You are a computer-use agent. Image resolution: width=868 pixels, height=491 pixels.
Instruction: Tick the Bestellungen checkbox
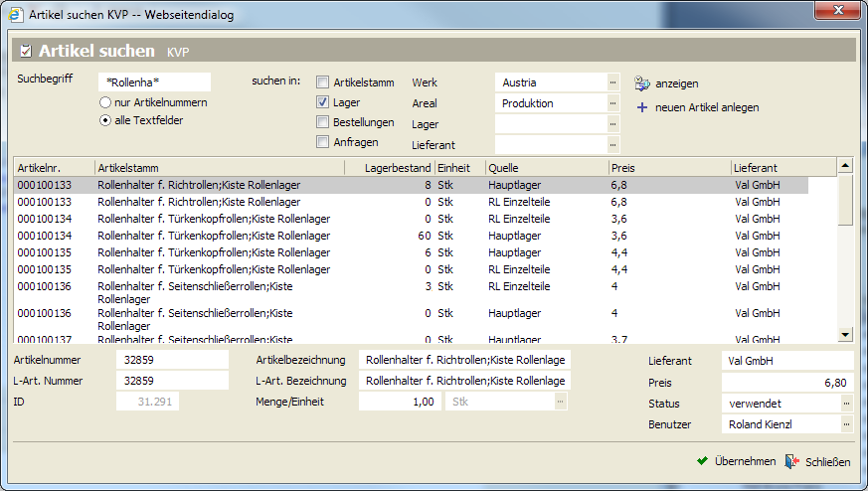coord(323,122)
